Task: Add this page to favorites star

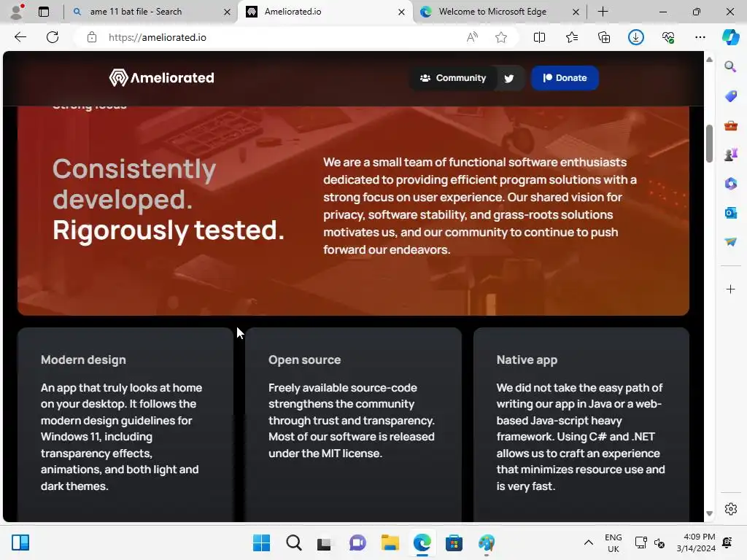Action: coord(500,37)
